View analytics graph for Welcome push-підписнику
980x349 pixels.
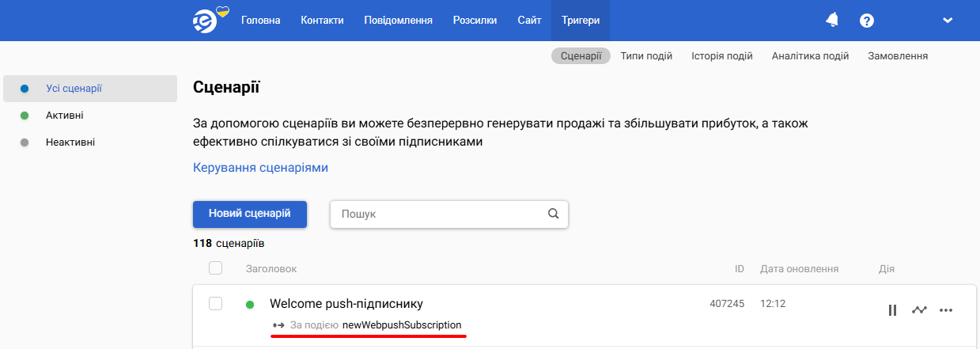pyautogui.click(x=918, y=310)
